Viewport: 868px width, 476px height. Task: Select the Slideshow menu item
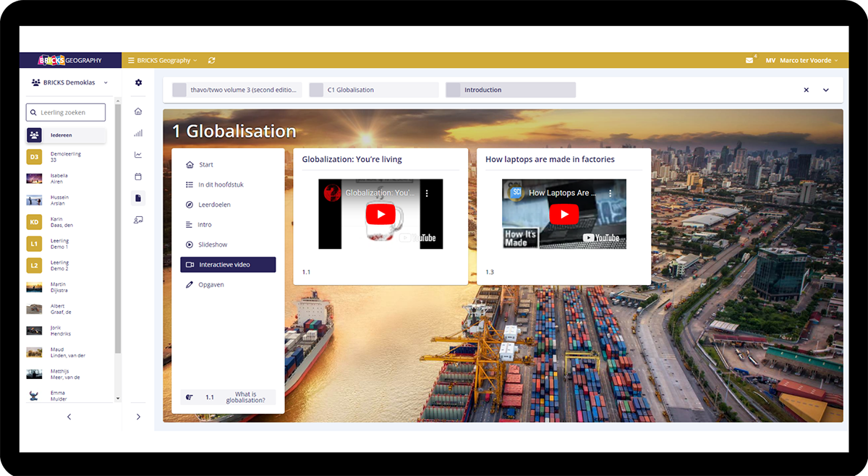pos(213,245)
